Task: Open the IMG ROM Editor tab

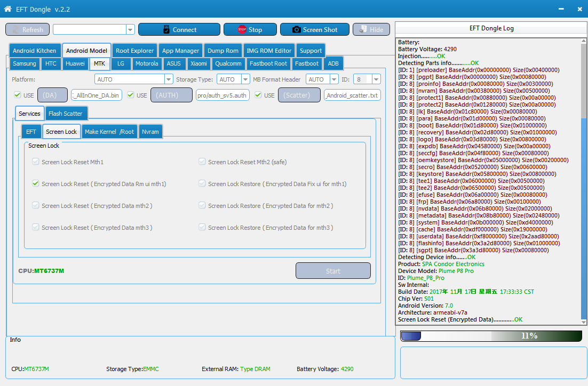Action: click(269, 51)
